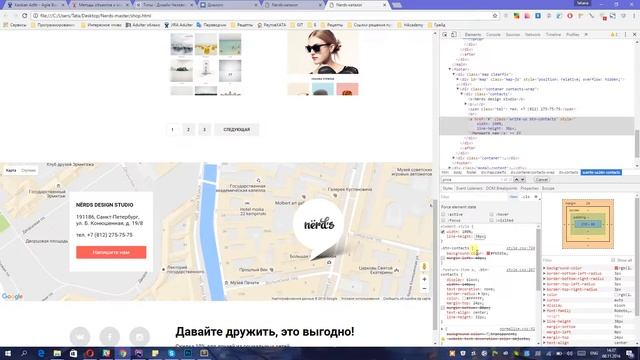This screenshot has height=360, width=640.
Task: Jump to next search match with down arrow
Action: click(522, 180)
